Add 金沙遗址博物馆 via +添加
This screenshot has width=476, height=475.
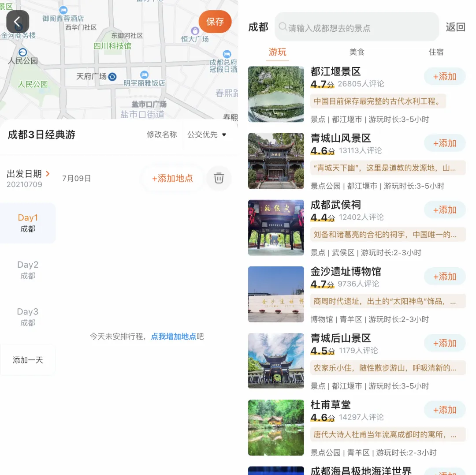point(445,277)
